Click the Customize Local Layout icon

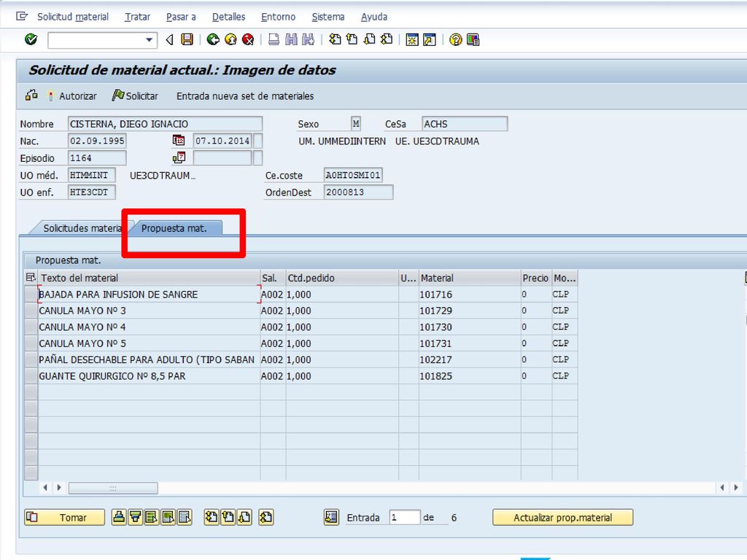(473, 39)
